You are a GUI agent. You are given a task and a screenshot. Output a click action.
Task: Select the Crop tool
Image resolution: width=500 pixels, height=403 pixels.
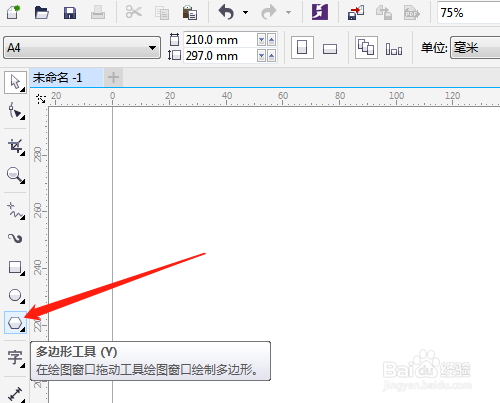[x=15, y=147]
